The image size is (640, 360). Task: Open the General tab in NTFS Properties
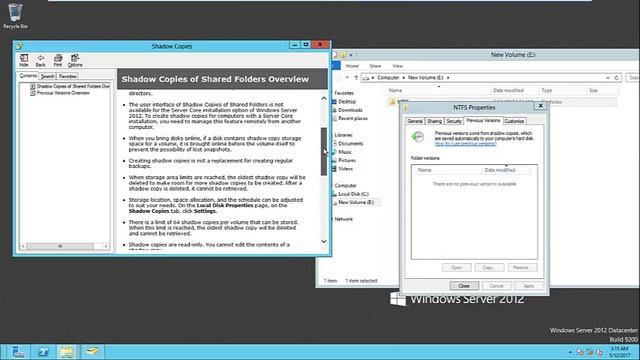[x=415, y=121]
